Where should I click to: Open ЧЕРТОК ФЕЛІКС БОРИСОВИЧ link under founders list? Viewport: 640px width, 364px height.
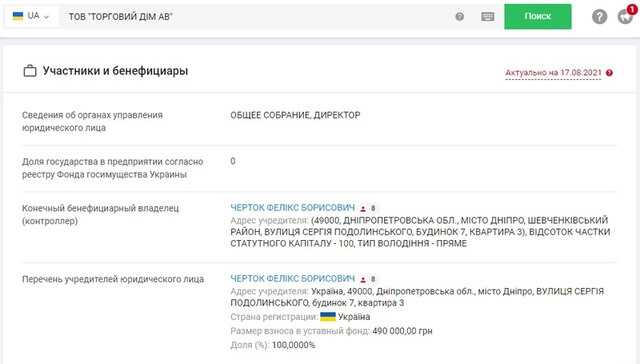(293, 279)
